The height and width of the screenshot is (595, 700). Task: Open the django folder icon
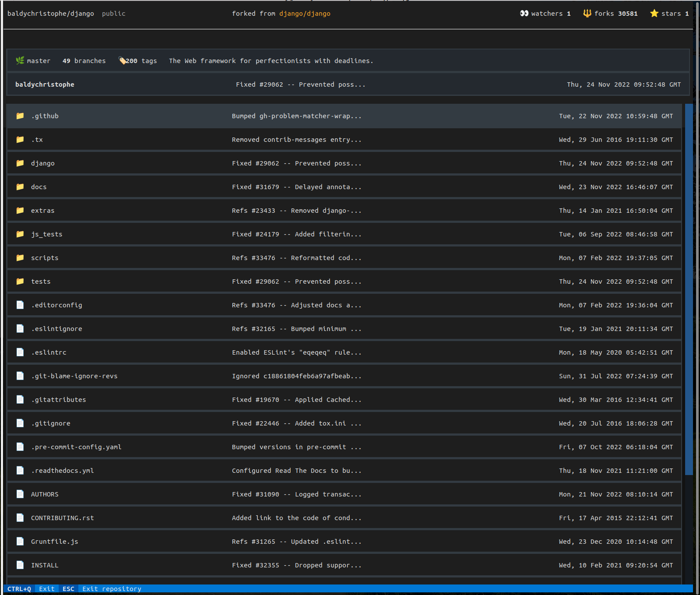coord(20,163)
